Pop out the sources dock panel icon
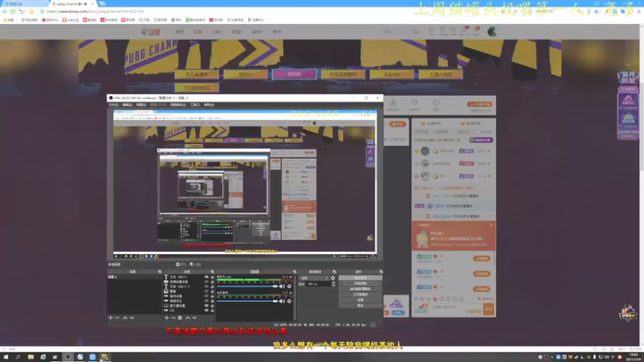The height and width of the screenshot is (362, 644). tap(213, 272)
